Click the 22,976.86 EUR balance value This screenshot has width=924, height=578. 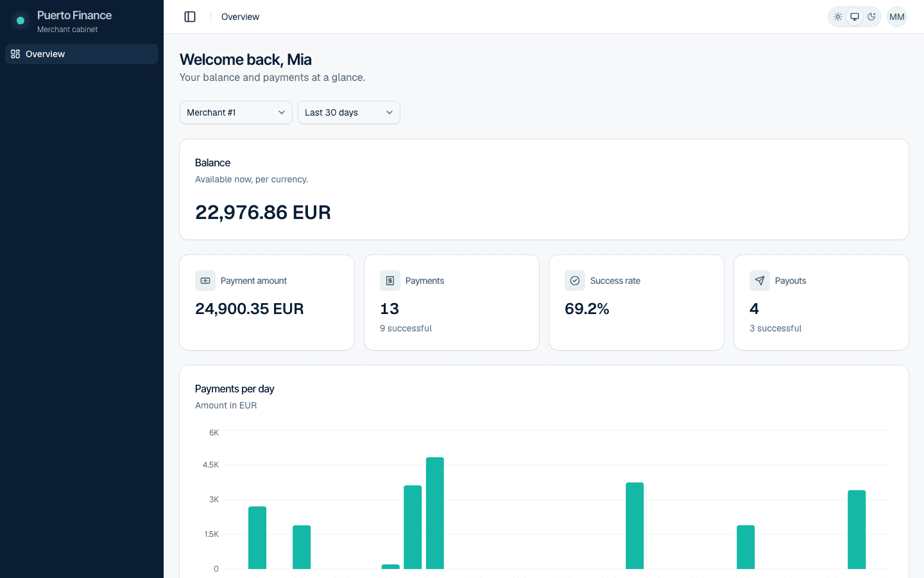coord(263,213)
